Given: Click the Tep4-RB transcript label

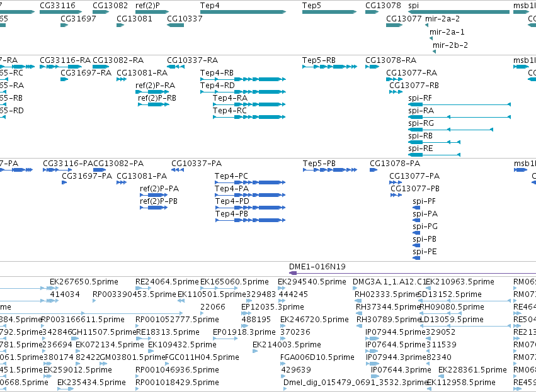Looking at the screenshot, I should click(217, 73).
